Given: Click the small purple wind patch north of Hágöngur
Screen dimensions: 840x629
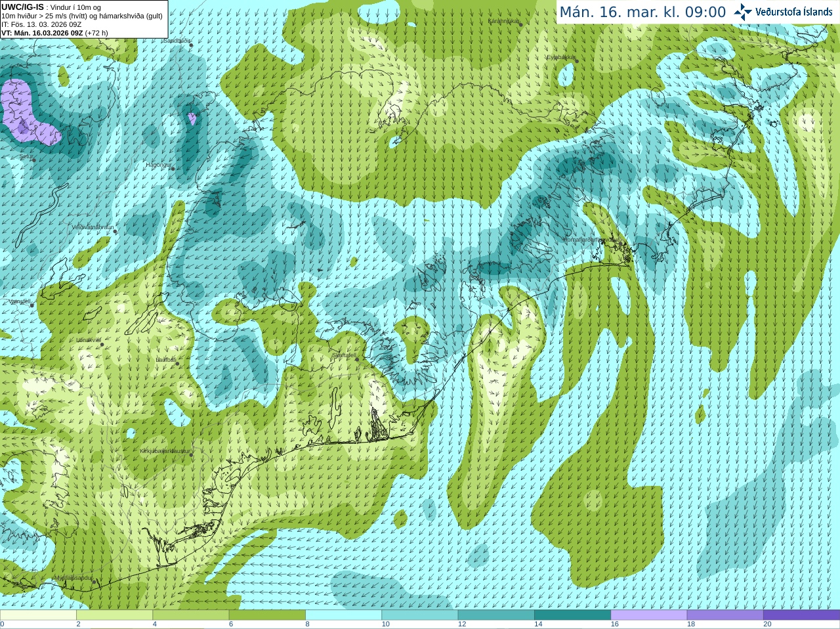Looking at the screenshot, I should tap(192, 119).
